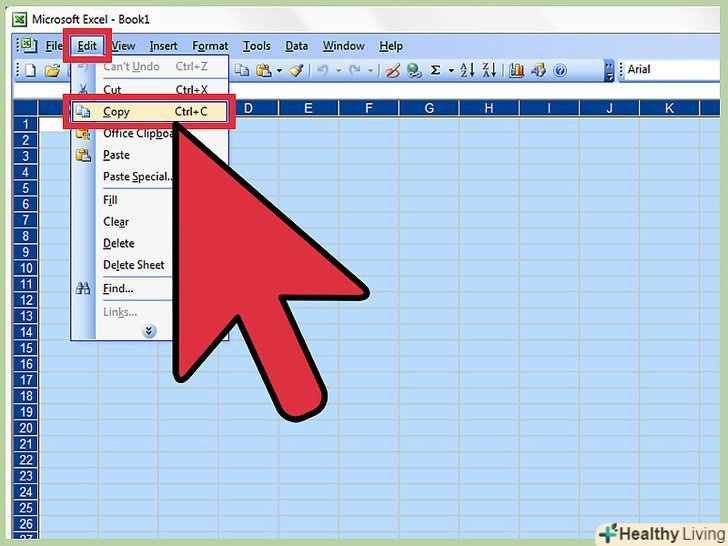Click the Drawing toolbar icon
The height and width of the screenshot is (546, 728).
tap(538, 71)
